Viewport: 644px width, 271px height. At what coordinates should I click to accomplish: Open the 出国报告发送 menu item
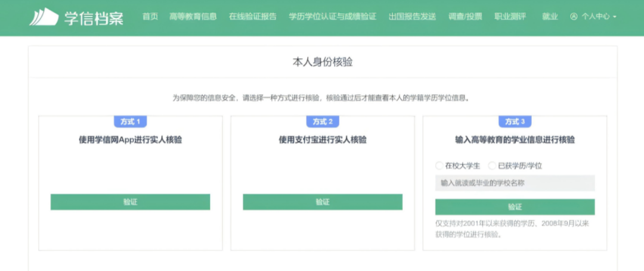(x=412, y=17)
